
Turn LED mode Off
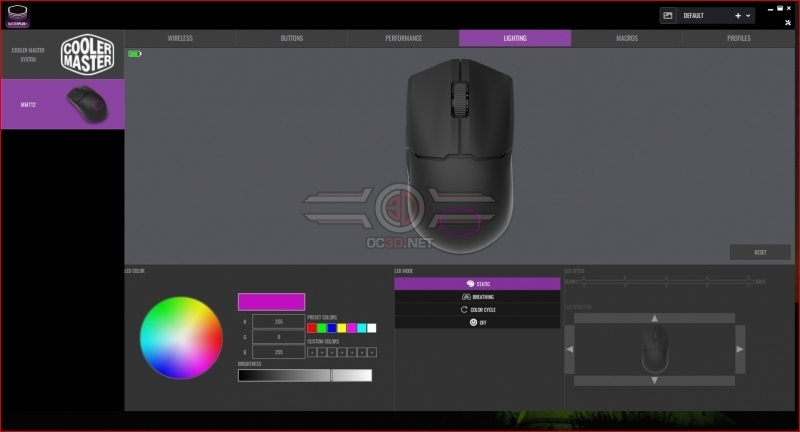477,322
